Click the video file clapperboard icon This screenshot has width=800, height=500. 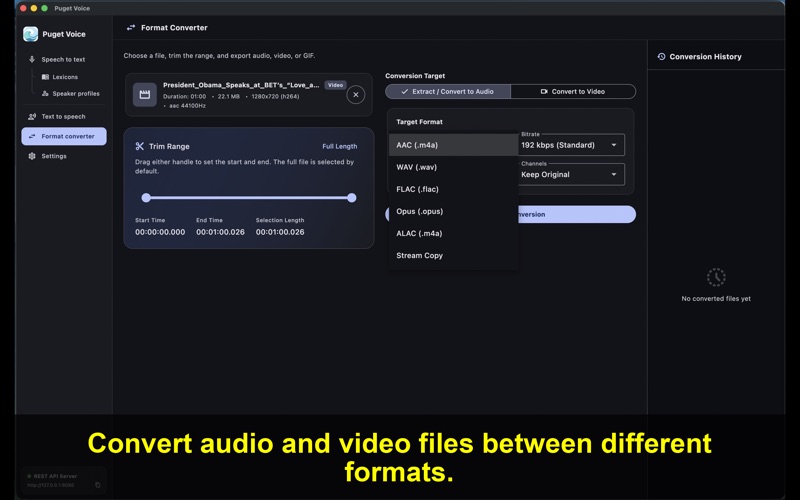click(145, 95)
